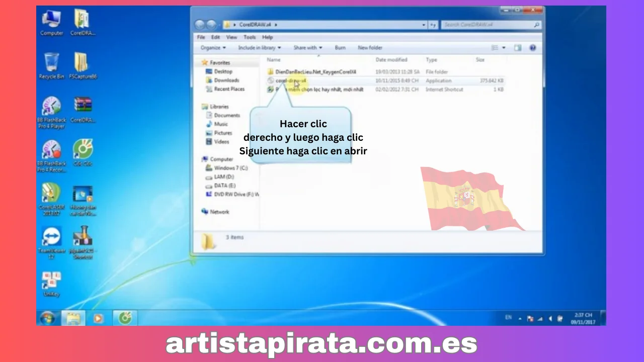Select BB FlashBack Pro 4 Player shortcut
The height and width of the screenshot is (362, 644).
pyautogui.click(x=51, y=113)
